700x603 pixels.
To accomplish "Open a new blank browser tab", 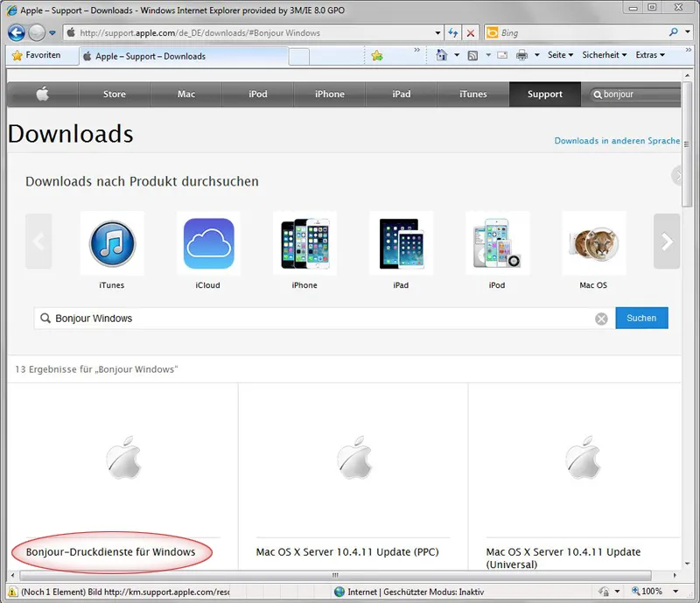I will (x=299, y=57).
